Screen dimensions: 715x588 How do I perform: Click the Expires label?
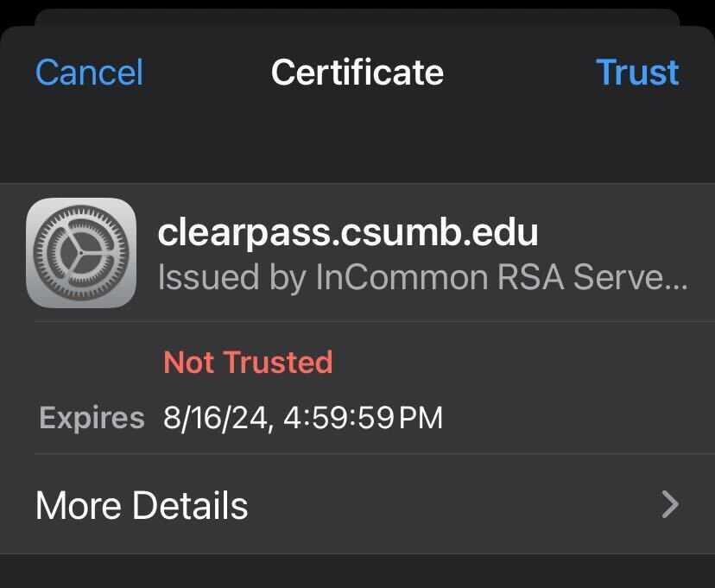(92, 418)
